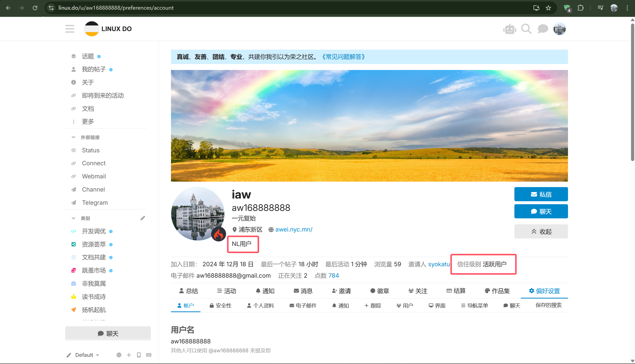Switch to the 消息 tab
Screen dimensions: 635x364
[x=303, y=291]
